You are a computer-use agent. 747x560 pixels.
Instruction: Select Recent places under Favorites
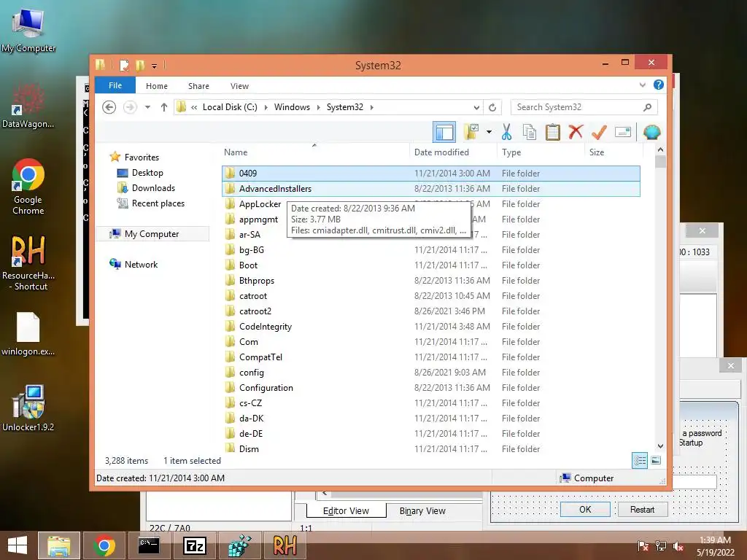point(158,203)
